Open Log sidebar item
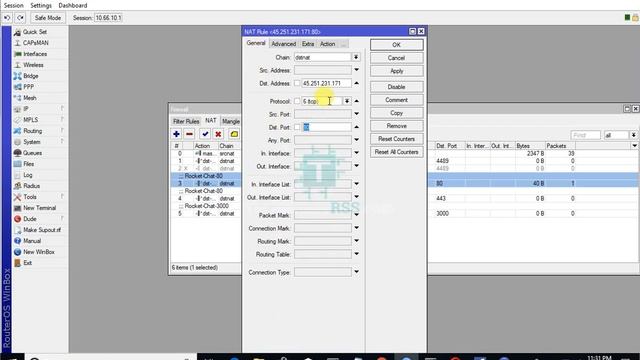640x360 pixels. [28, 175]
